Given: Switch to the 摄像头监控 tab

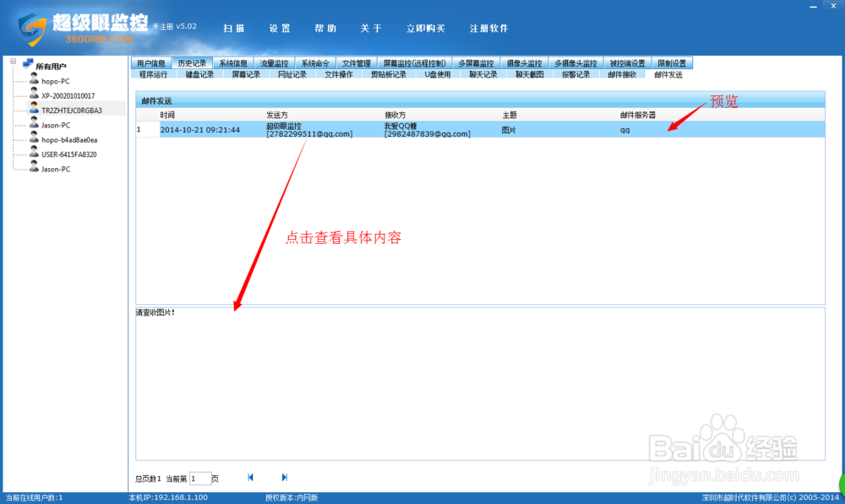Looking at the screenshot, I should click(x=524, y=63).
